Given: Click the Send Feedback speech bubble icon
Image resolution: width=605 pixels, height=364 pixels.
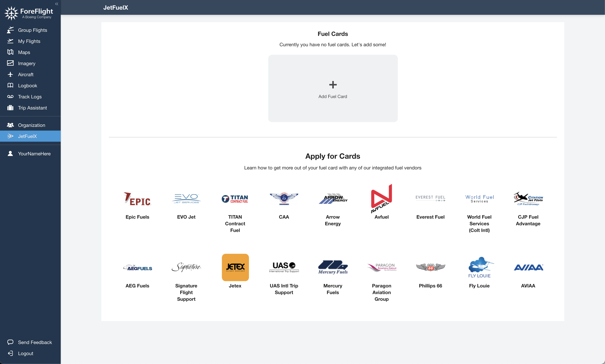Looking at the screenshot, I should click(10, 342).
